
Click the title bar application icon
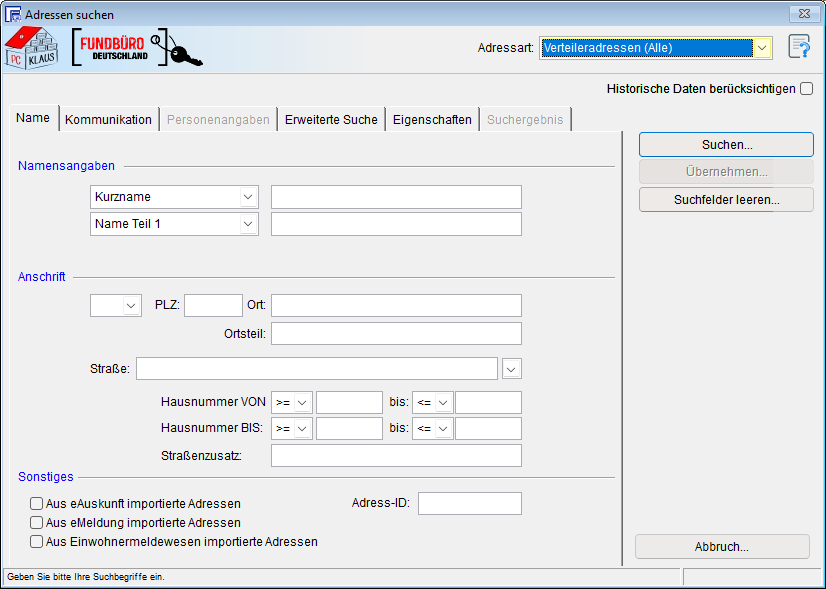pyautogui.click(x=13, y=15)
